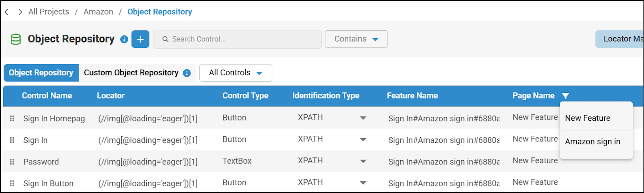Open All Projects breadcrumb link
The image size is (644, 193).
[49, 12]
